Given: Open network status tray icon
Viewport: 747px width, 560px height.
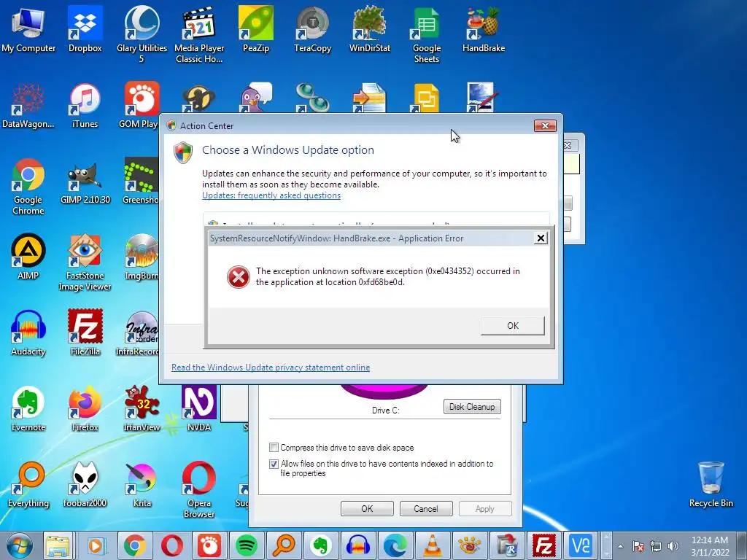Looking at the screenshot, I should (656, 546).
